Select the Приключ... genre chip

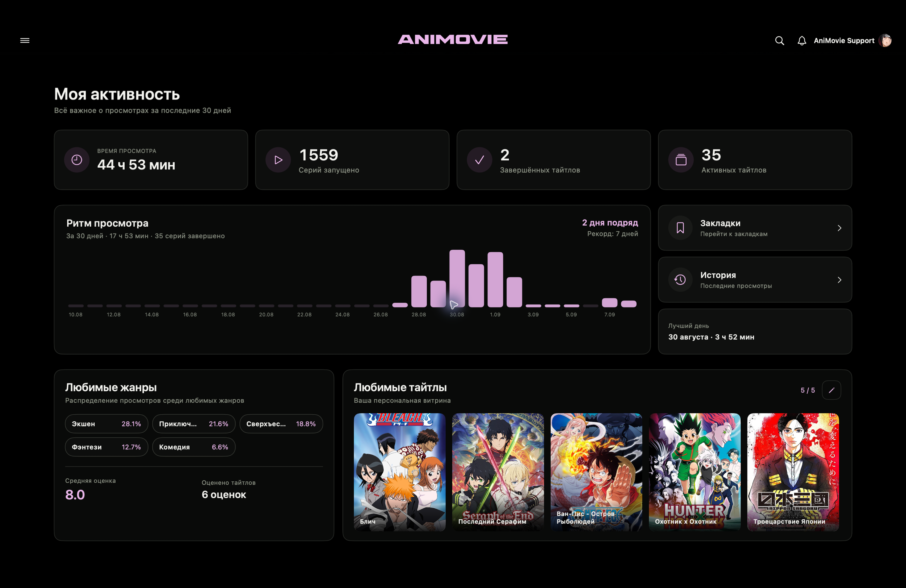click(194, 424)
